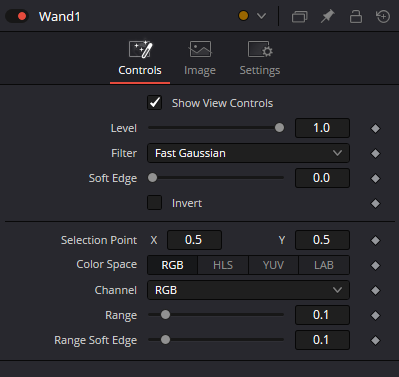The image size is (399, 377).
Task: Select YUV color space button
Action: point(273,265)
